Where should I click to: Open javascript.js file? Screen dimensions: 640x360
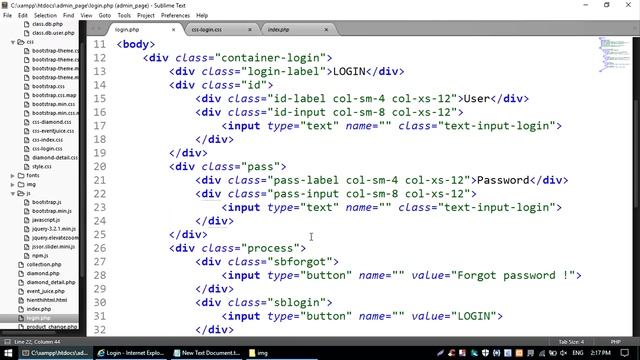46,220
